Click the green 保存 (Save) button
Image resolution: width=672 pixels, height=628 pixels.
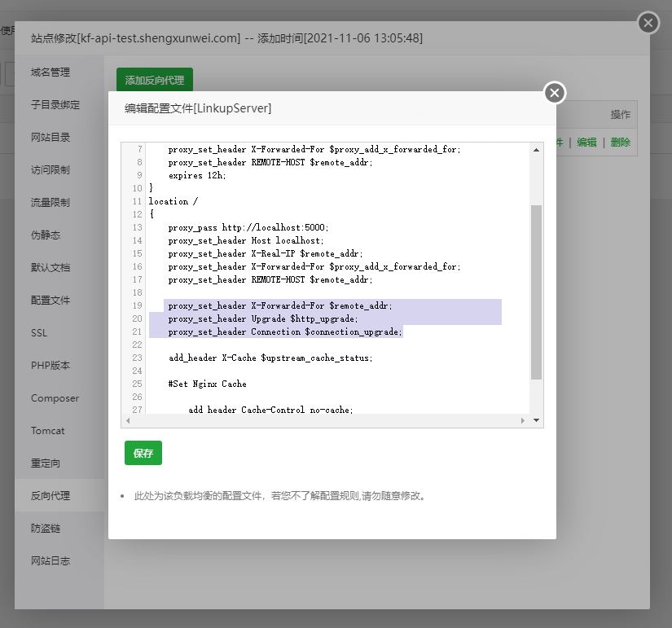[143, 453]
